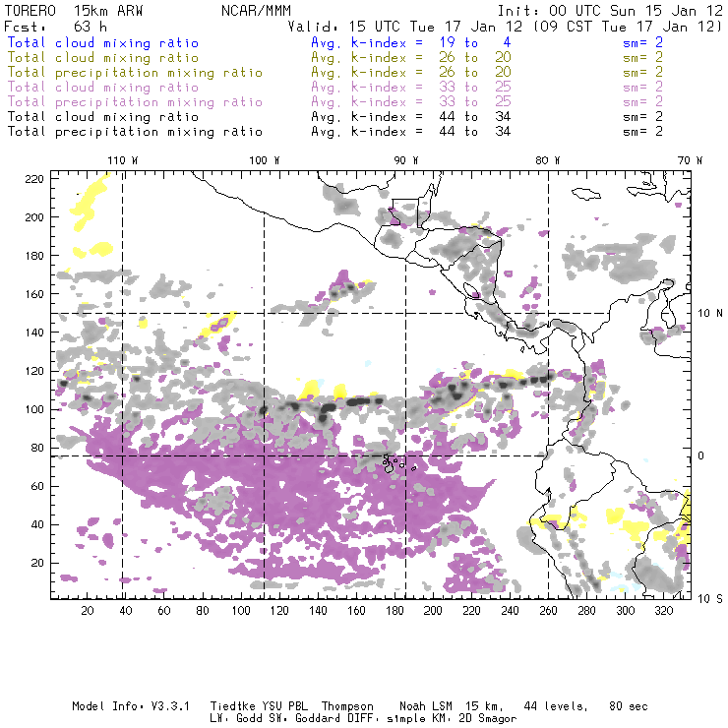The width and height of the screenshot is (728, 728).
Task: Select the blue 'Avg. k-index = 19 to 4' text
Action: (411, 42)
